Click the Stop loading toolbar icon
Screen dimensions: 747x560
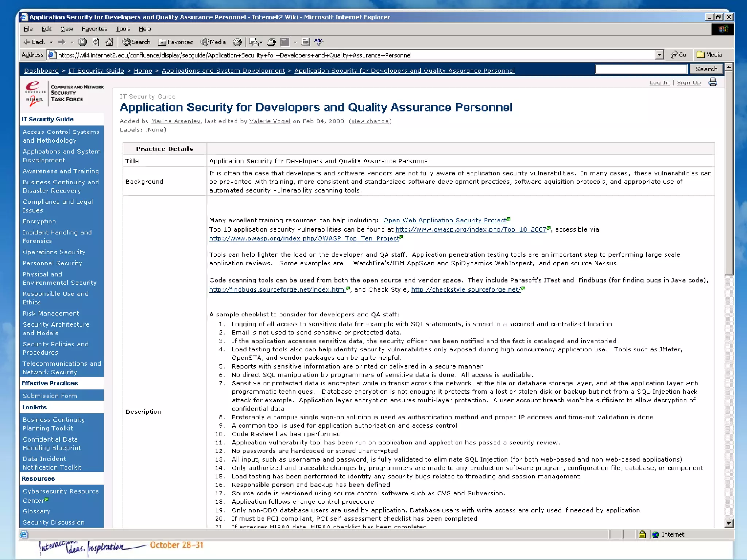click(83, 42)
